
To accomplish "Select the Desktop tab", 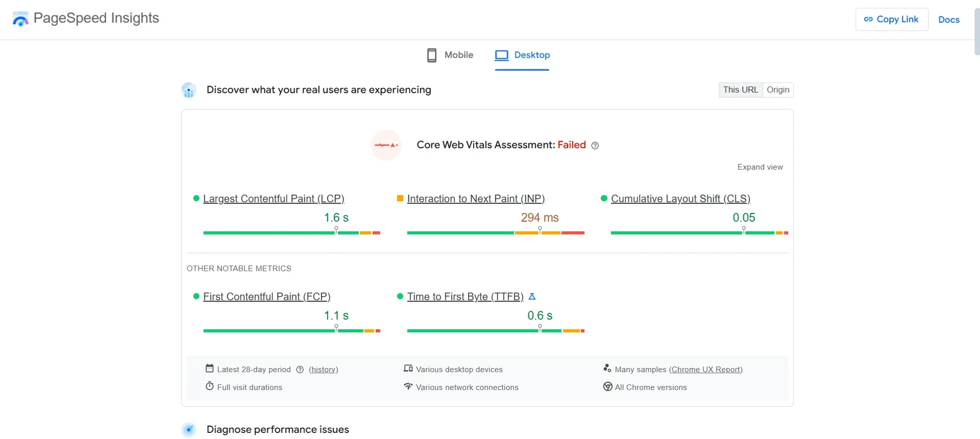I will pyautogui.click(x=522, y=55).
